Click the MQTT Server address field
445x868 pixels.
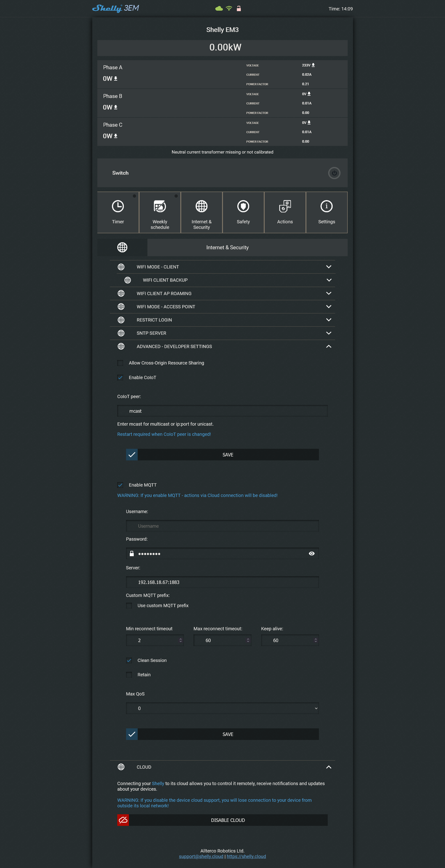click(x=222, y=582)
